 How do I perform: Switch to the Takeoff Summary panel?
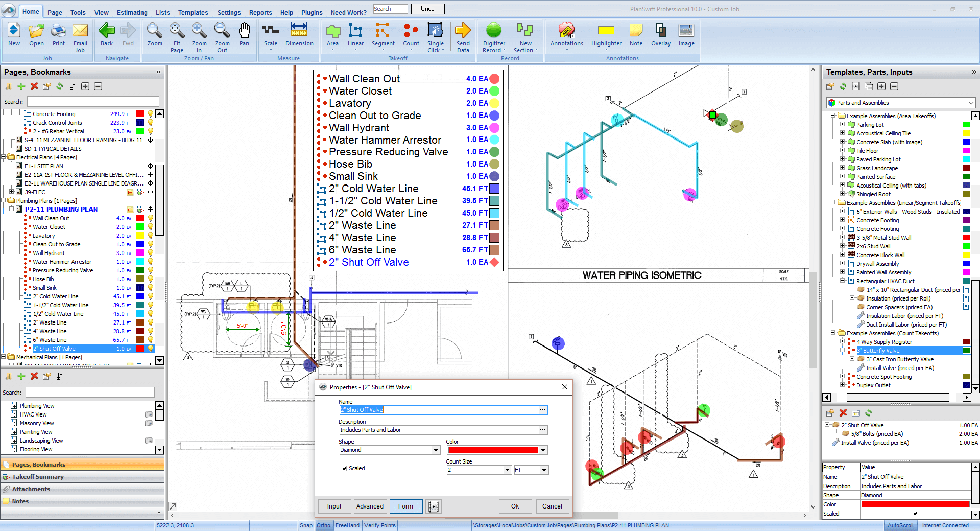pos(37,476)
